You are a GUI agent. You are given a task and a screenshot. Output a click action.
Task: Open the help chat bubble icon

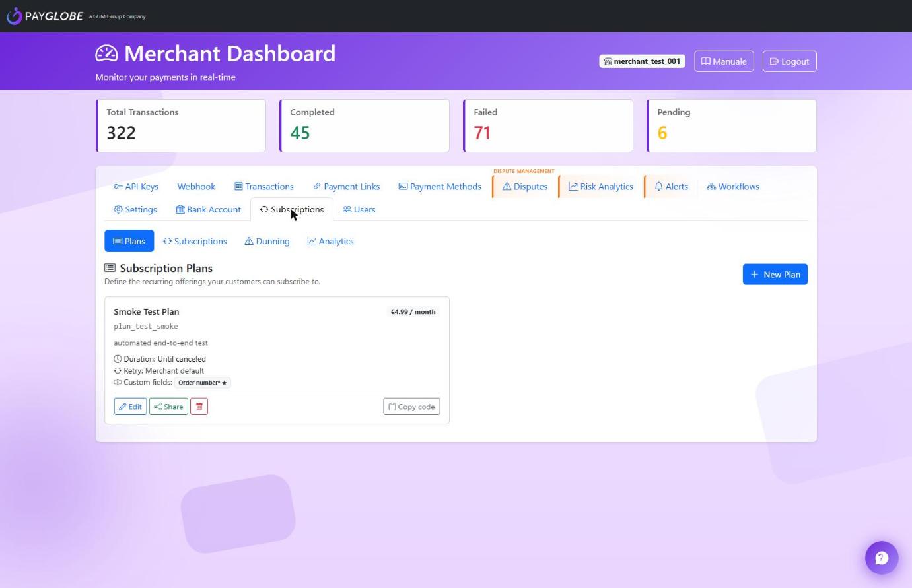coord(882,558)
